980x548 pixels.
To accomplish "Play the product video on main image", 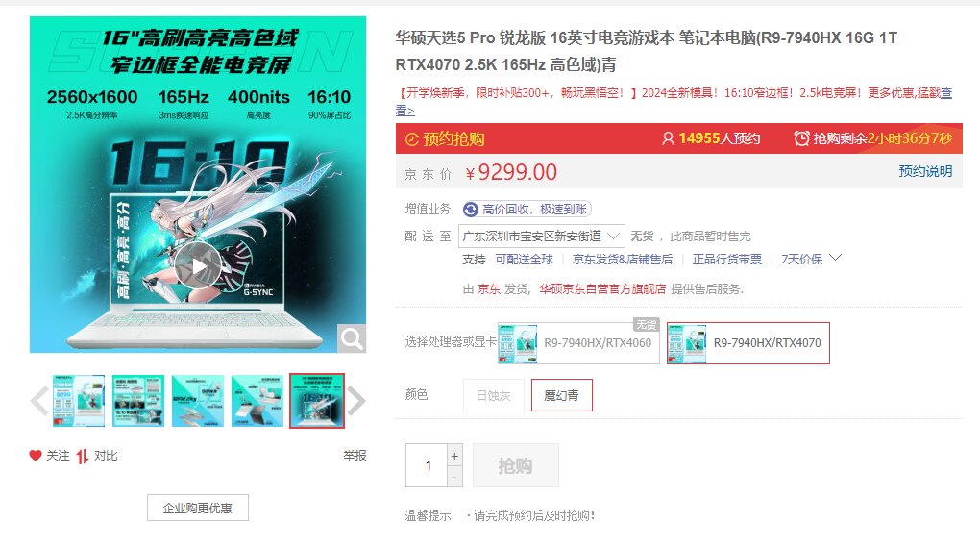I will 198,266.
